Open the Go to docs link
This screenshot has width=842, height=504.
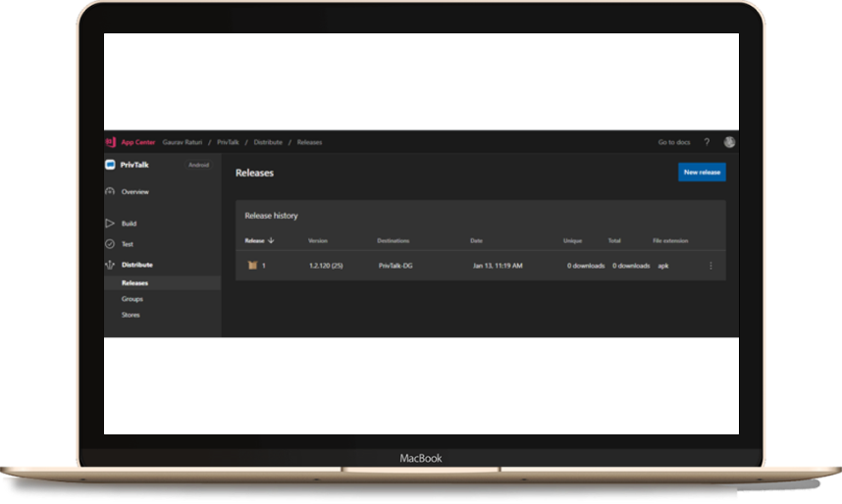click(x=673, y=142)
